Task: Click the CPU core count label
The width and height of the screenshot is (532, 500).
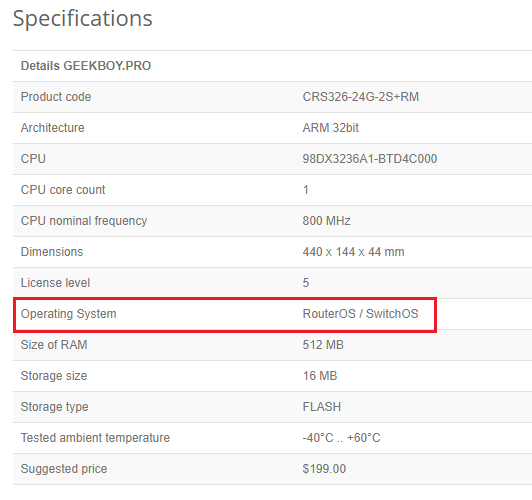Action: pyautogui.click(x=63, y=190)
